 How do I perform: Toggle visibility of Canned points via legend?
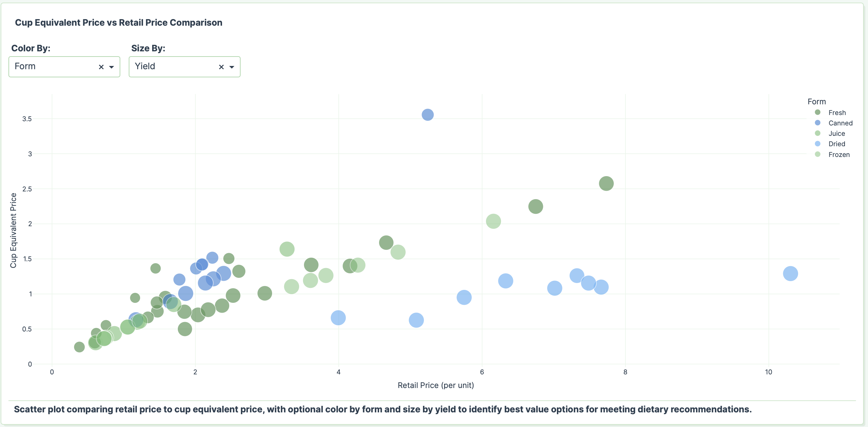[840, 123]
